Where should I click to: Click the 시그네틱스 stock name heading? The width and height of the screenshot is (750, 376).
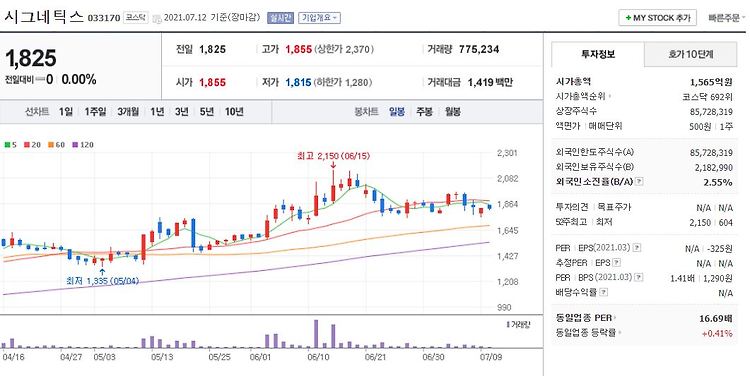pos(44,17)
